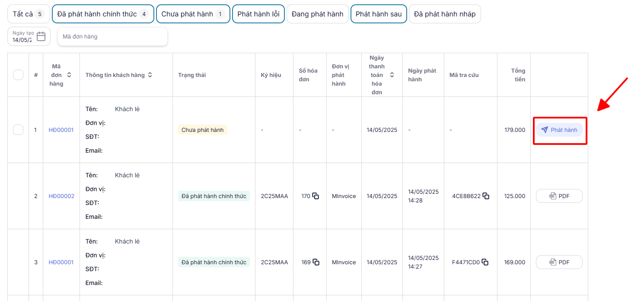The width and height of the screenshot is (644, 301).
Task: Click Phát hành button for row 1
Action: click(559, 130)
